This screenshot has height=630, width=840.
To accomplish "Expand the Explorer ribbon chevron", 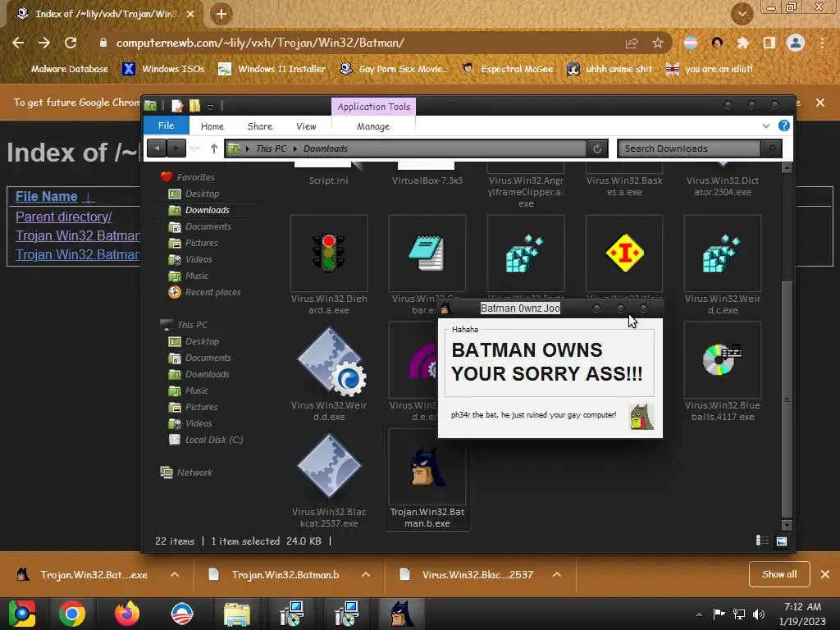I will click(766, 126).
